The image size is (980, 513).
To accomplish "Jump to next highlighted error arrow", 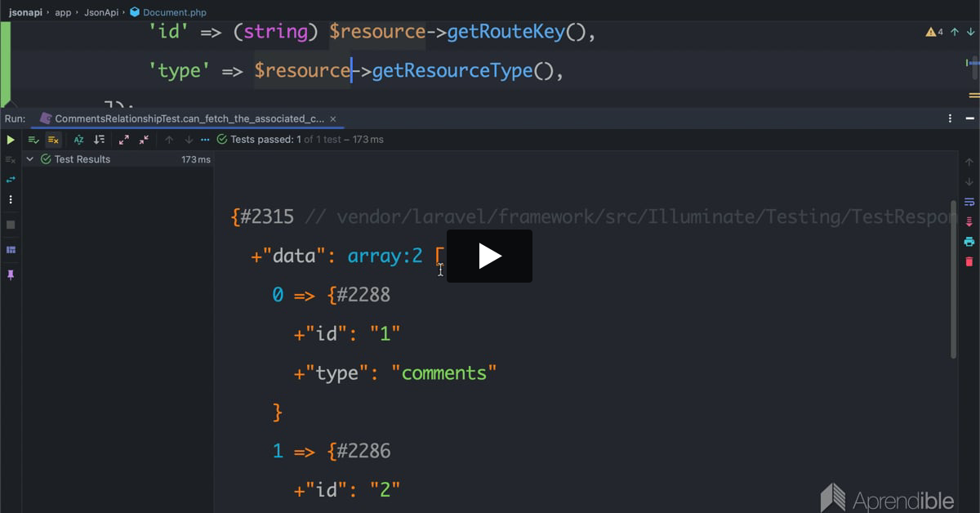I will tap(969, 32).
